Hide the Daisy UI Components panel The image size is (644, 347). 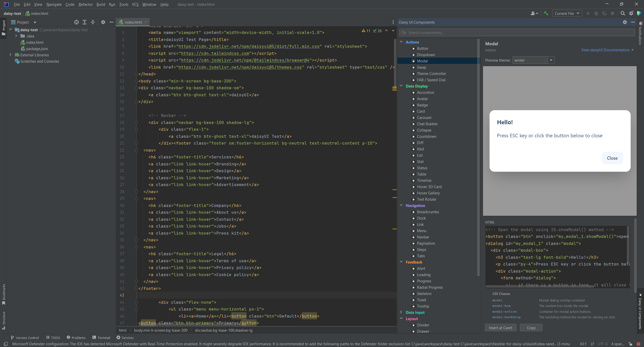pos(633,22)
